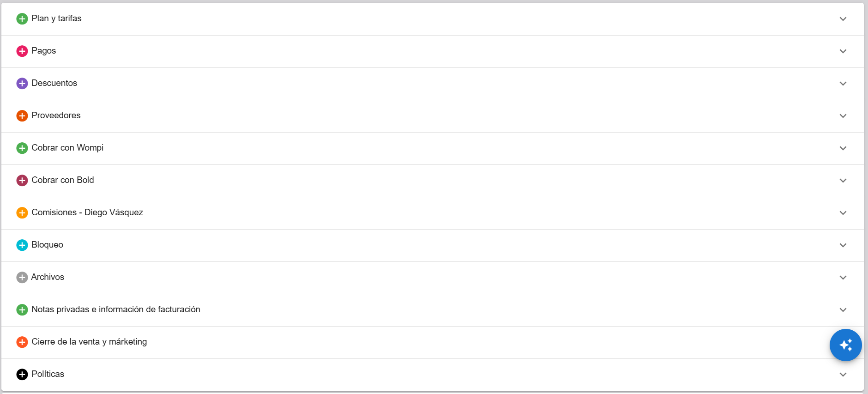Click the pink plus icon next to Pagos
The height and width of the screenshot is (394, 868).
click(x=22, y=51)
